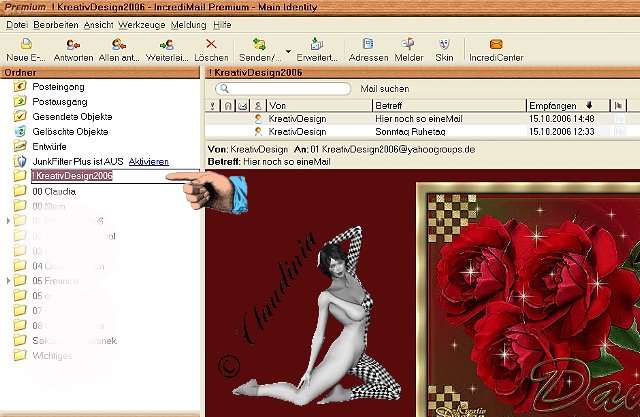The width and height of the screenshot is (640, 417).
Task: Select the 00 Stern folder
Action: 49,206
